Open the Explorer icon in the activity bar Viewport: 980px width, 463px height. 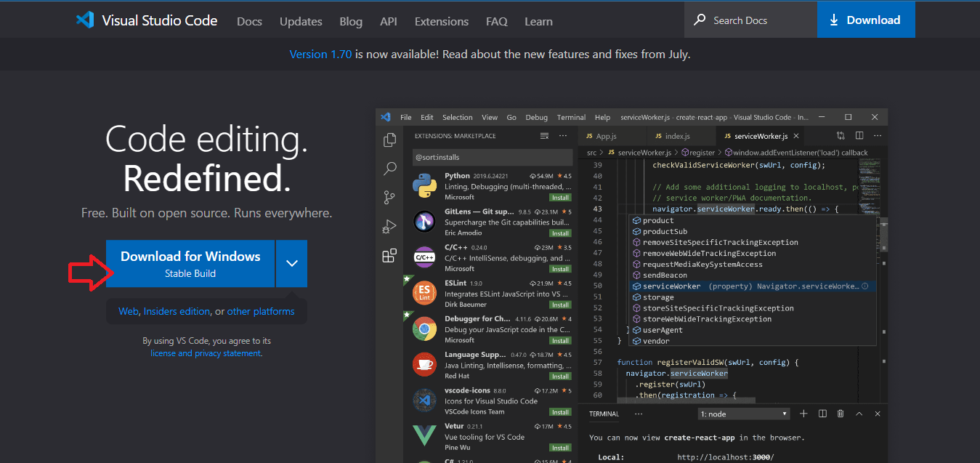pyautogui.click(x=390, y=140)
